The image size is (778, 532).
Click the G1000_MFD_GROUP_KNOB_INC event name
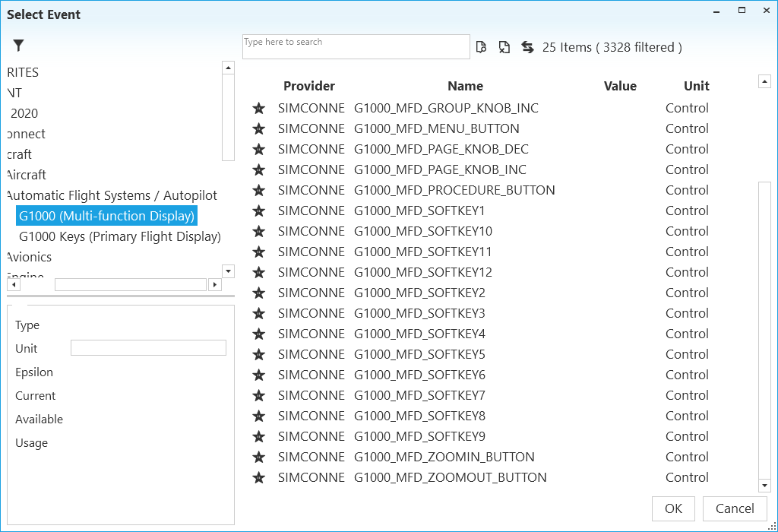[446, 108]
